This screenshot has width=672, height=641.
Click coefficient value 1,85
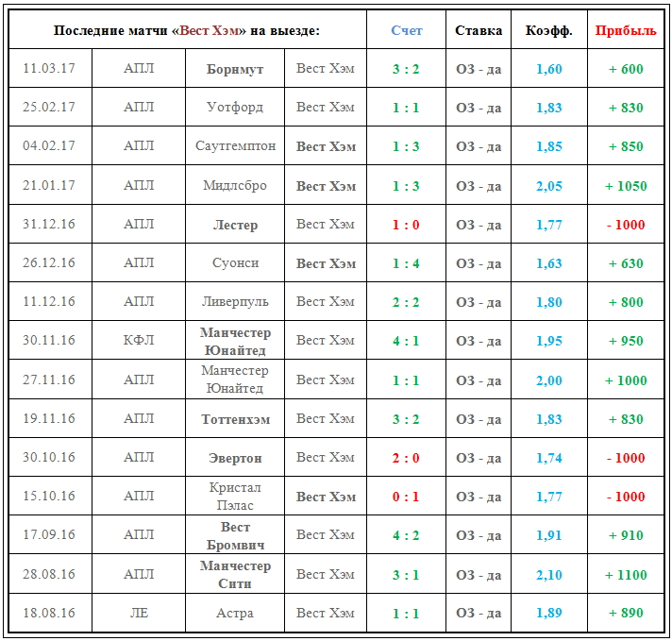[x=549, y=146]
